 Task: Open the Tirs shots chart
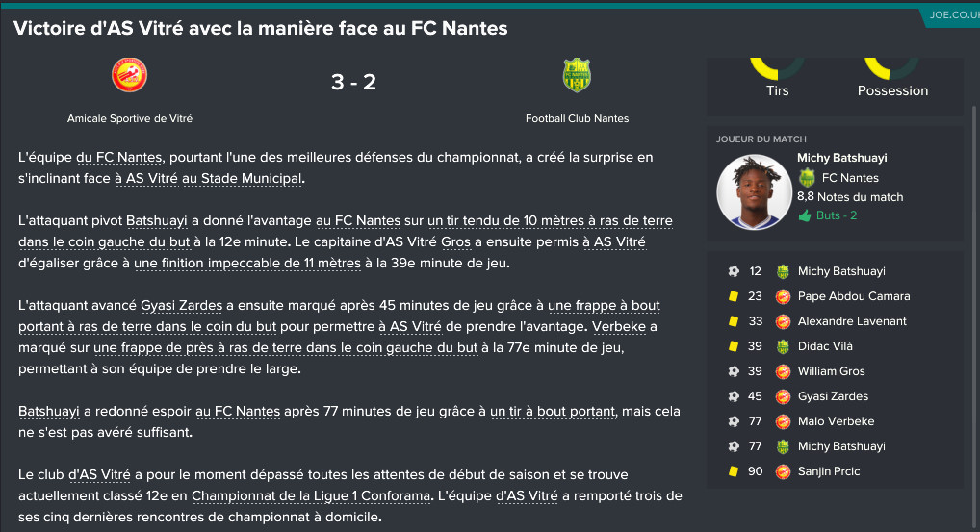click(777, 77)
